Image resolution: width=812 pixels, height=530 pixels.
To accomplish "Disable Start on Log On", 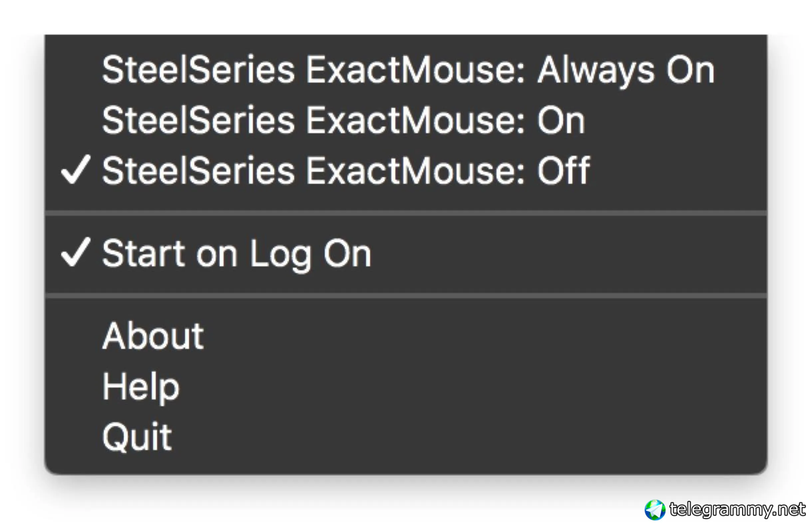I will [x=236, y=254].
